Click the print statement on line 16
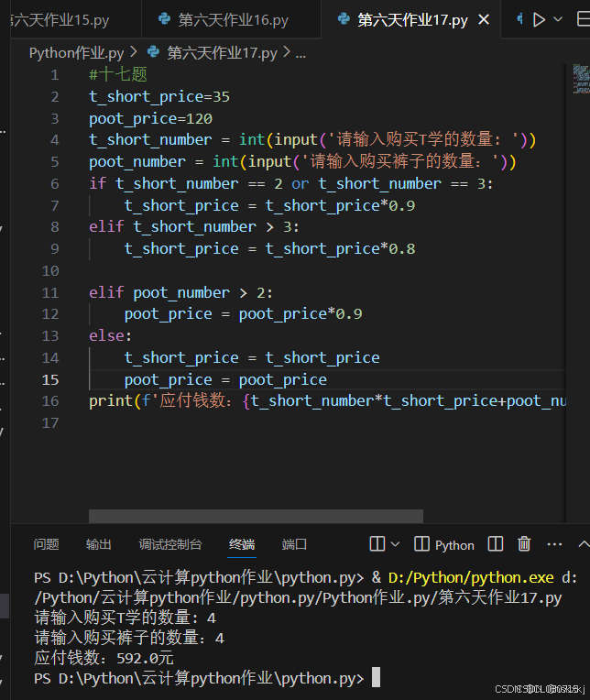 [328, 401]
